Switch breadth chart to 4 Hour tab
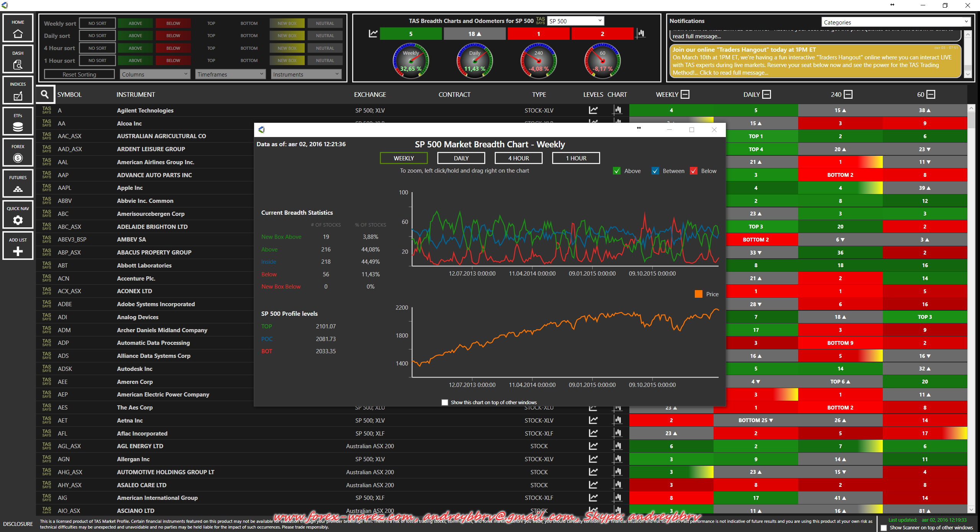 point(518,158)
